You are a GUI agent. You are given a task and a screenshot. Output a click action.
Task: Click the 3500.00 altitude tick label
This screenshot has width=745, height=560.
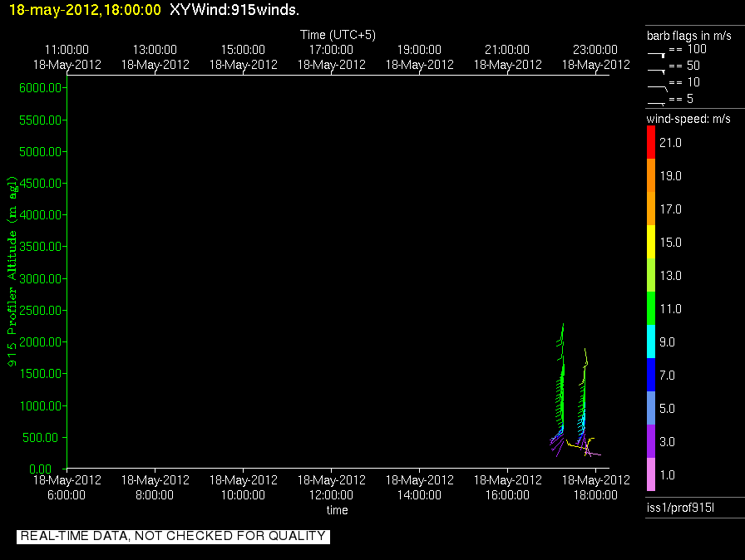(x=41, y=246)
